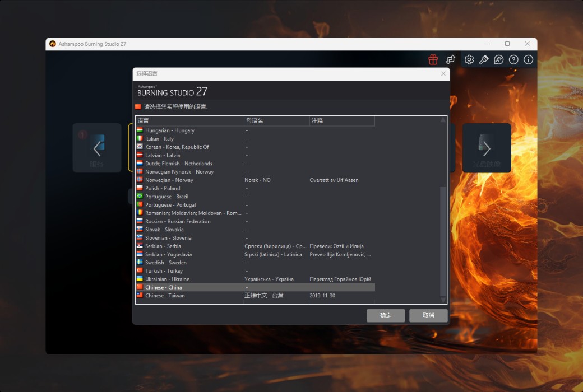Click the language speech-bubble icon
The width and height of the screenshot is (583, 392).
point(498,59)
